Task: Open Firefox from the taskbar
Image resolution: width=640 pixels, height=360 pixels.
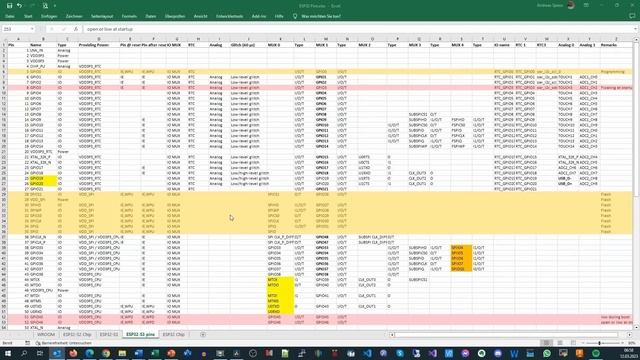Action: 73,353
